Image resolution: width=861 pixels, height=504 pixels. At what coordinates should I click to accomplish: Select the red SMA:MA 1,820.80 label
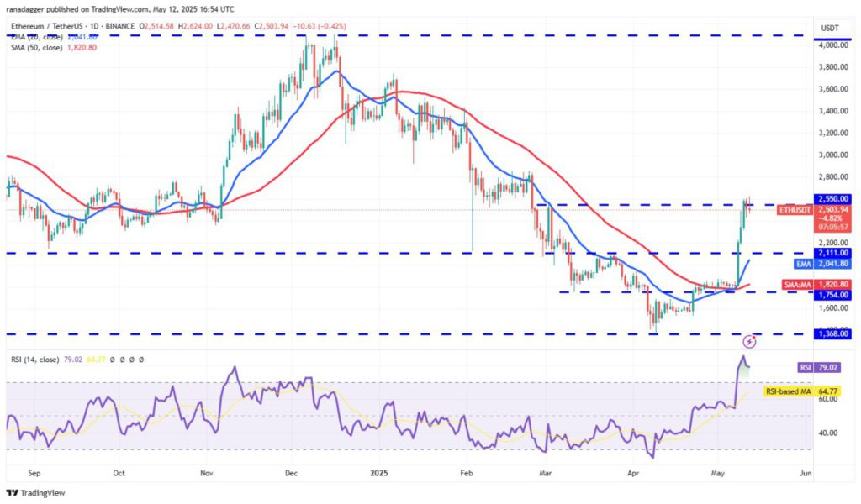[x=816, y=285]
